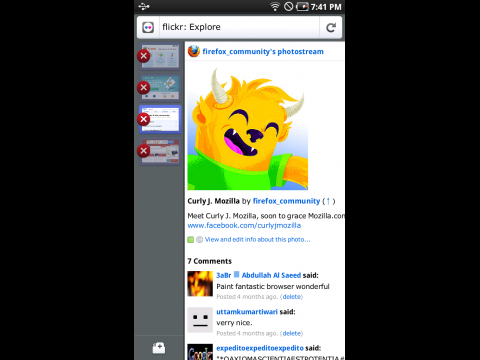
Task: Switch to the fourth tab thumbnail
Action: click(160, 151)
